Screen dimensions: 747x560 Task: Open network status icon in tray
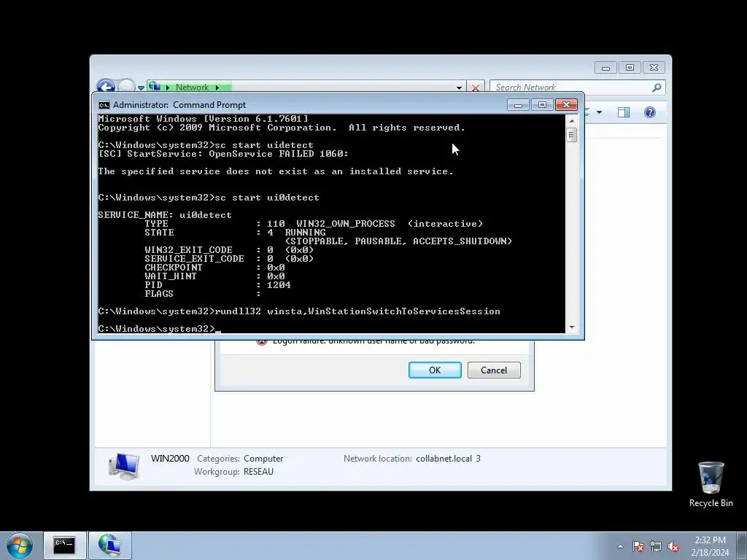click(656, 546)
